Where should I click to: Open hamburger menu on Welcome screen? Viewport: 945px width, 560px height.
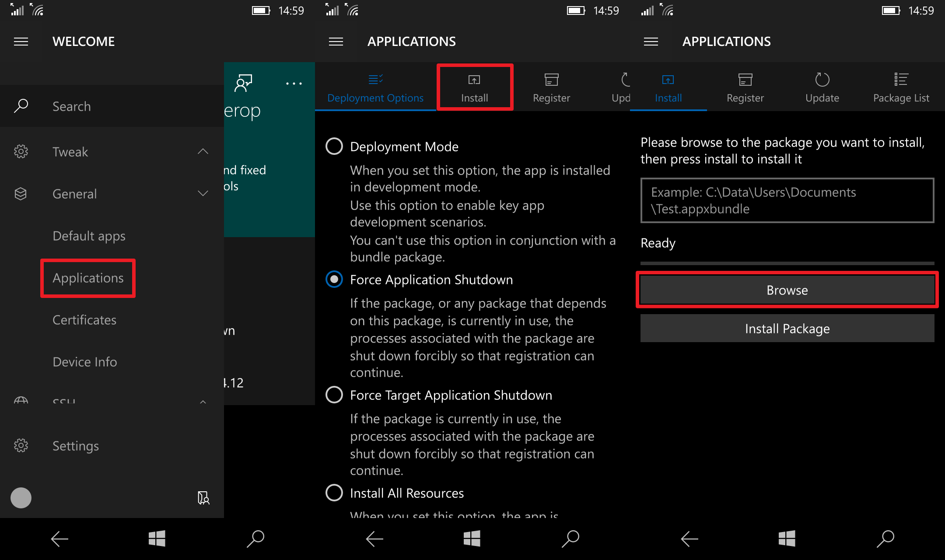[x=21, y=42]
